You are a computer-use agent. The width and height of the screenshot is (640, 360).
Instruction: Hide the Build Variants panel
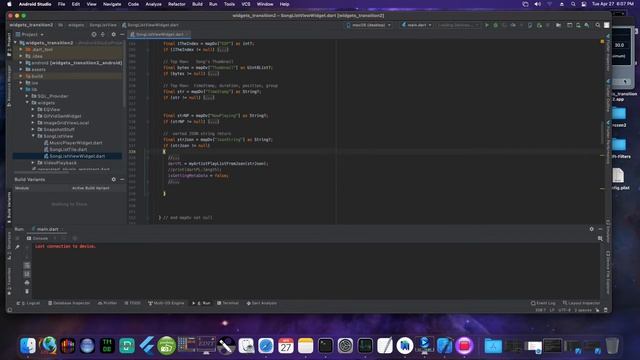(122, 179)
